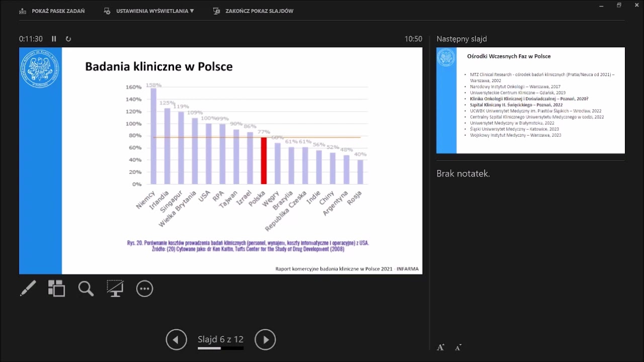Open more slideshow options menu
The width and height of the screenshot is (644, 362).
(144, 288)
